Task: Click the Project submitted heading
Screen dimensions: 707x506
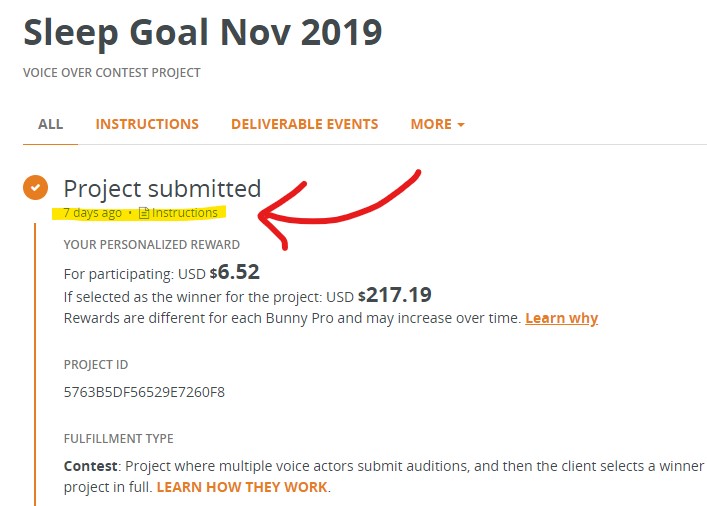Action: [x=162, y=188]
